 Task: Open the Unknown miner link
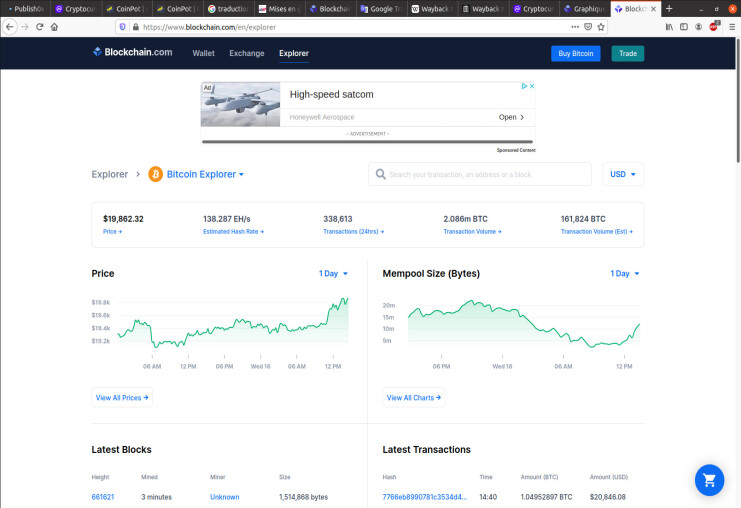point(224,497)
